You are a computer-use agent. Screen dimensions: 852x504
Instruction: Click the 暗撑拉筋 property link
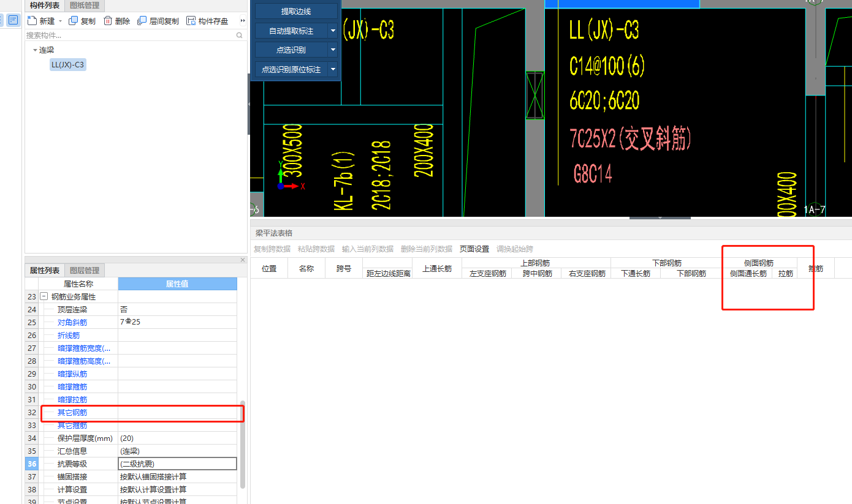pyautogui.click(x=72, y=399)
